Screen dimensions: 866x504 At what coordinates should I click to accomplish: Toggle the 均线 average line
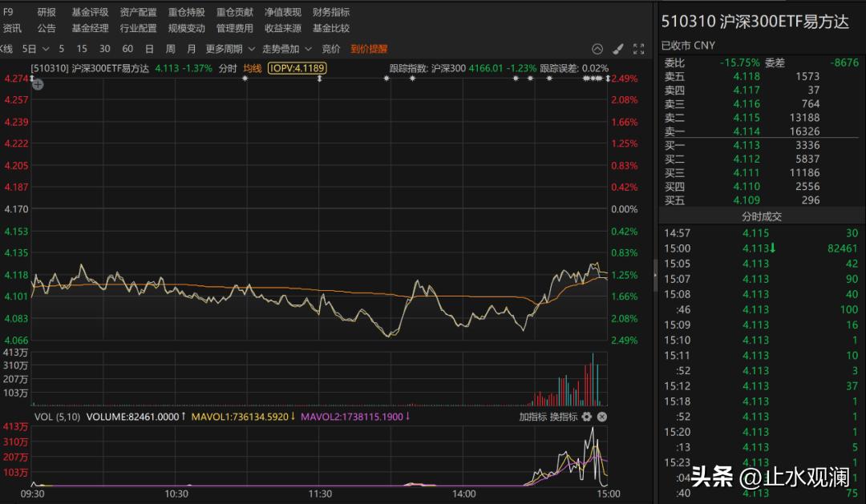tap(253, 68)
